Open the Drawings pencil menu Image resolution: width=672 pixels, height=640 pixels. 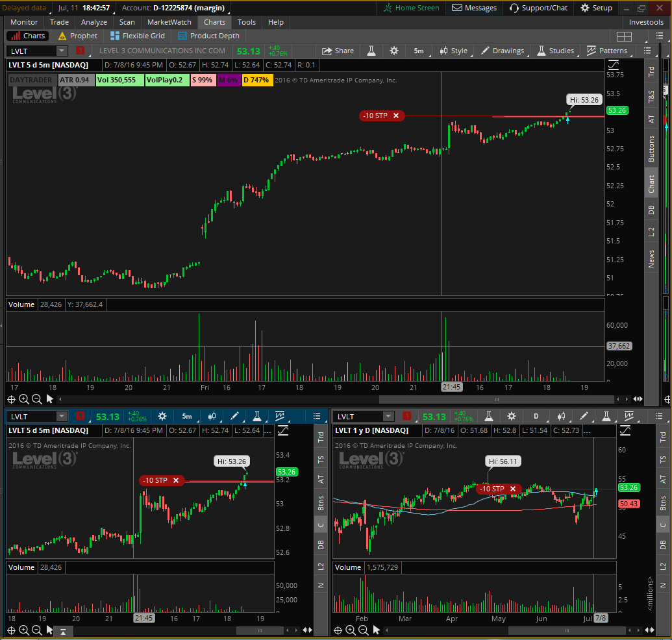coord(503,51)
